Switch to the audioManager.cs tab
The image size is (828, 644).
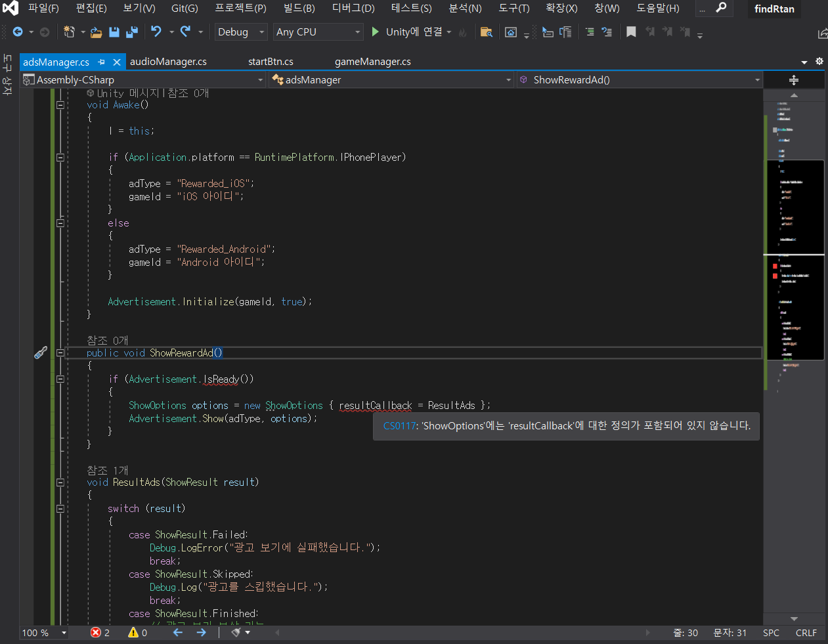click(168, 62)
